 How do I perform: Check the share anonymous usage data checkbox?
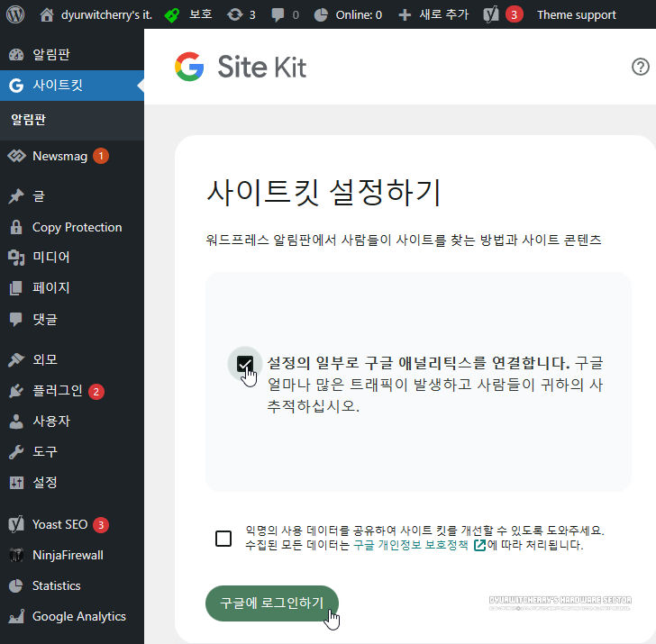pos(223,539)
